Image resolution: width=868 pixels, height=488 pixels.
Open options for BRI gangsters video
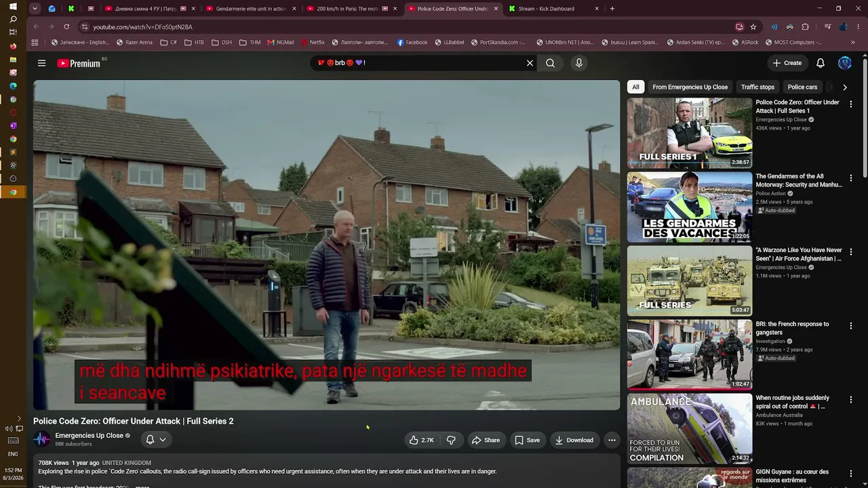(851, 326)
